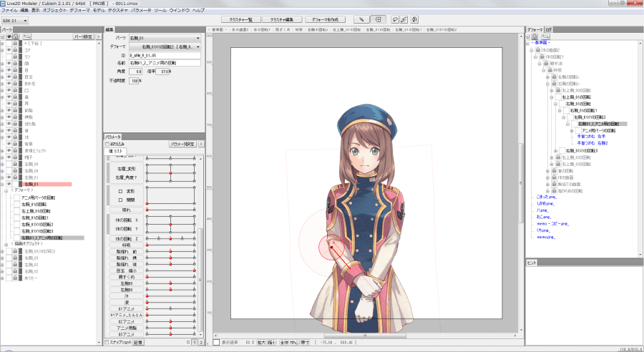This screenshot has height=352, width=644.
Task: Toggle visibility of 右腕_01 part
Action: [x=9, y=184]
